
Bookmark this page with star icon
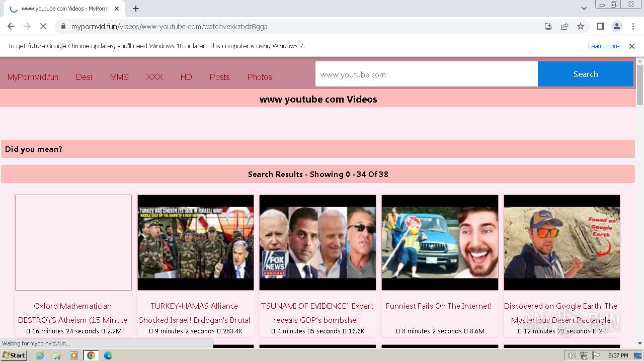[x=581, y=26]
